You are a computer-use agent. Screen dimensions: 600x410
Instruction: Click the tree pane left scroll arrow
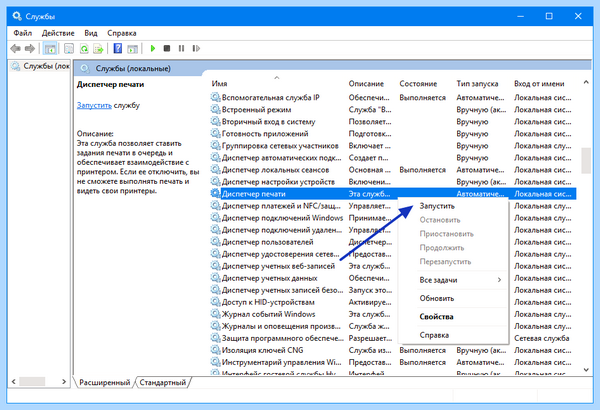(14, 381)
